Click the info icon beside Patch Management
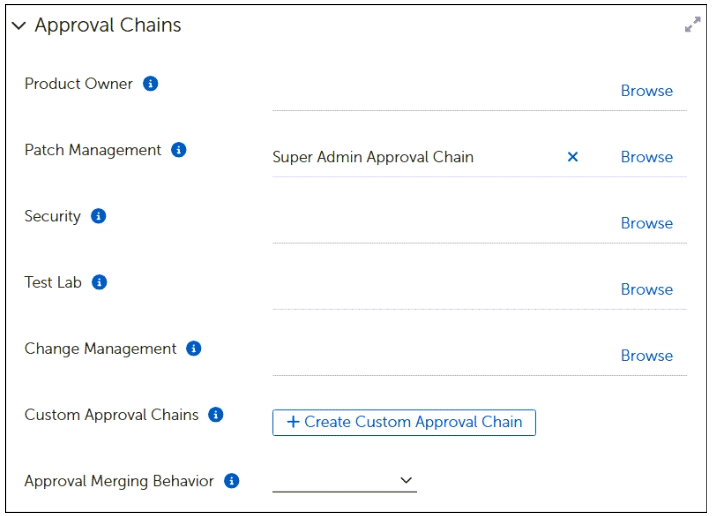 coord(179,150)
